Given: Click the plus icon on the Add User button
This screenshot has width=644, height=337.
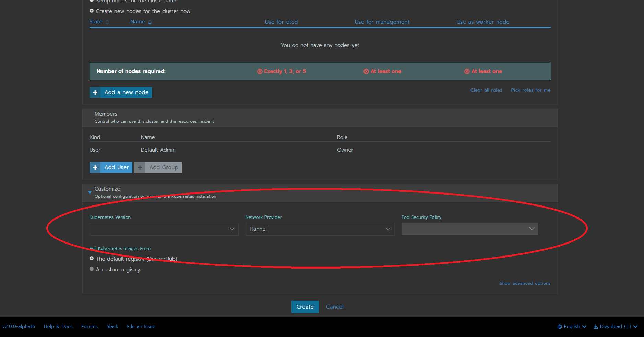Looking at the screenshot, I should pyautogui.click(x=95, y=167).
